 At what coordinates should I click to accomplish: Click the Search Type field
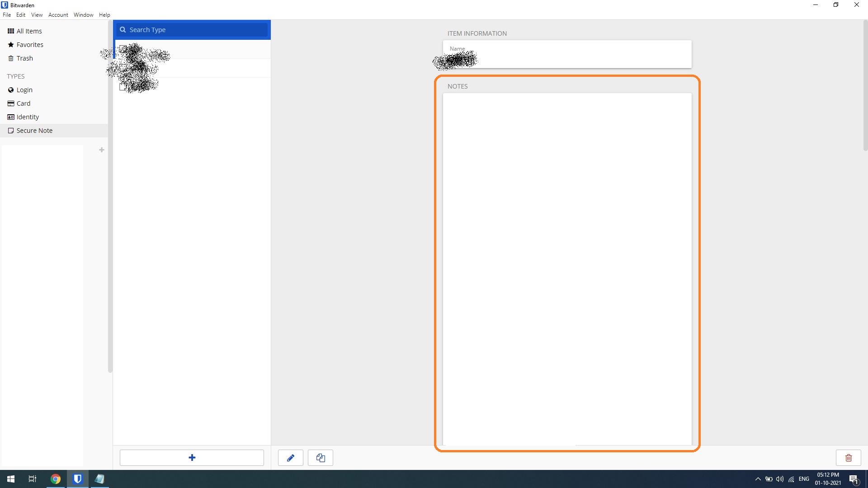click(x=192, y=30)
